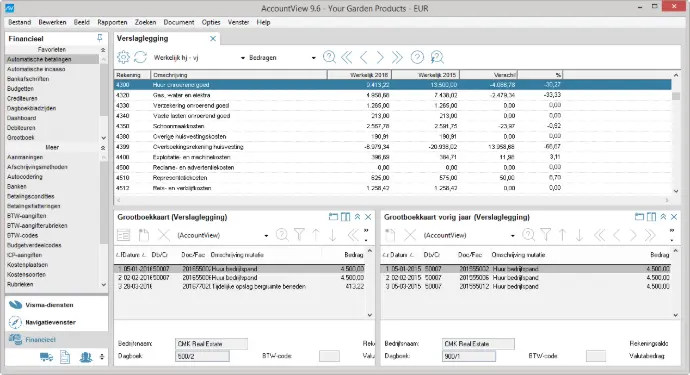Open Navigatievenster in sidebar

click(57, 322)
